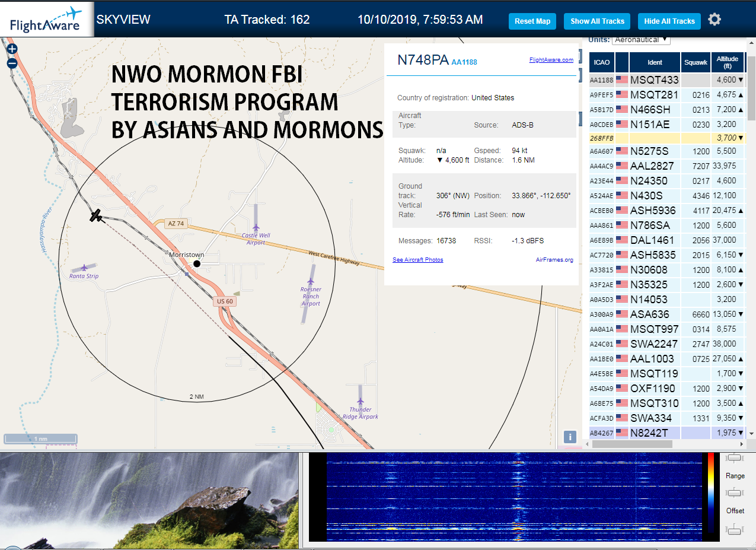Click the Thunder Ridge Airpark plane marker
The height and width of the screenshot is (550, 756).
click(x=361, y=400)
